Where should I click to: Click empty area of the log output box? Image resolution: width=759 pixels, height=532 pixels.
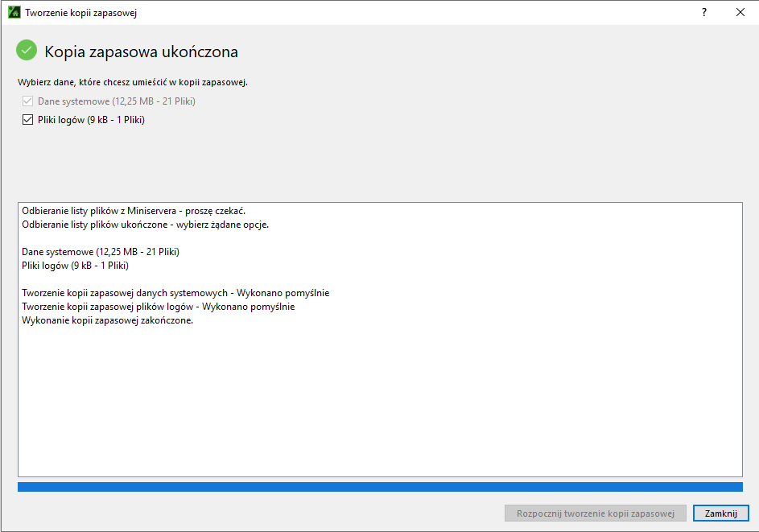point(379,402)
